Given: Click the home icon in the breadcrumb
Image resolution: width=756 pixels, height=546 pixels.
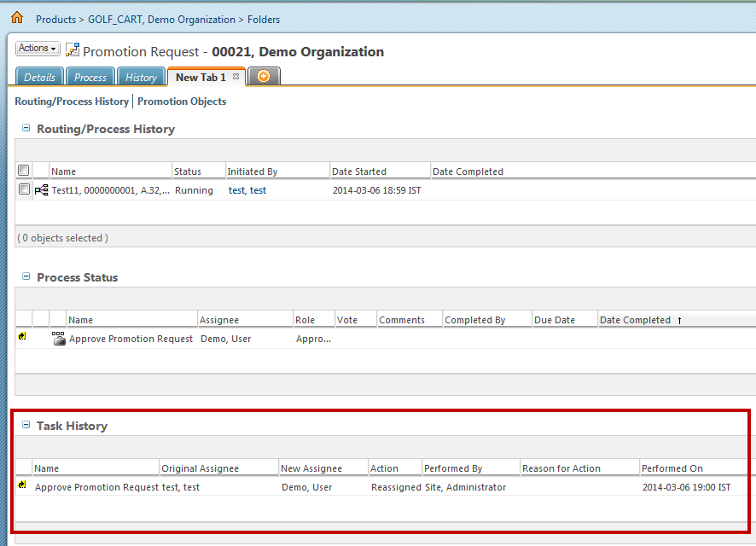Looking at the screenshot, I should [17, 18].
